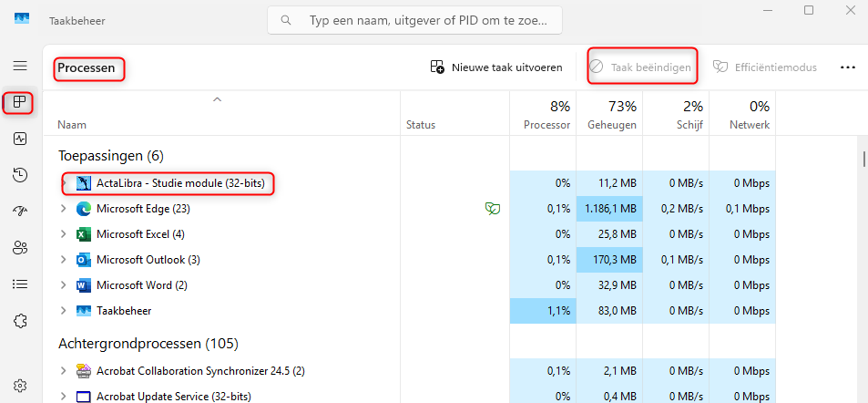Sort by Schijf column header

[676, 114]
